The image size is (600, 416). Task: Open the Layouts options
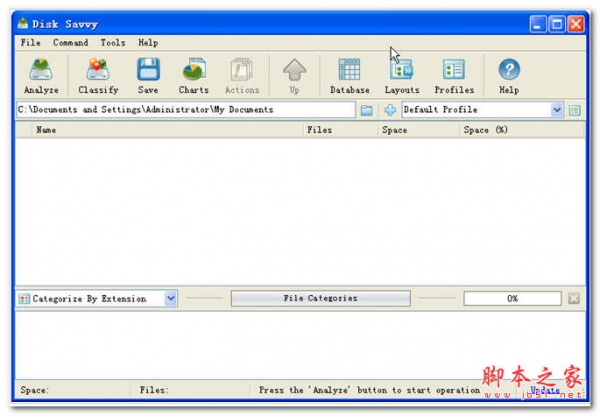click(402, 76)
